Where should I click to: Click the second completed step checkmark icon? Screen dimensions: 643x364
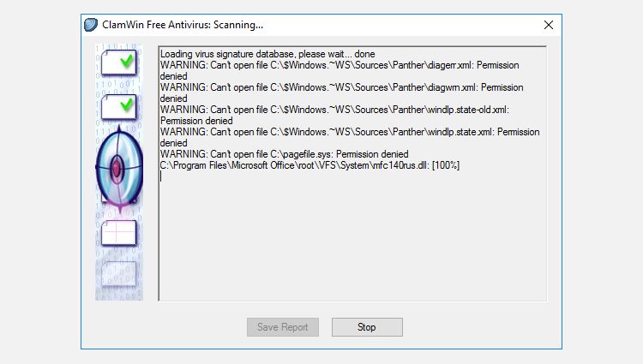(119, 107)
